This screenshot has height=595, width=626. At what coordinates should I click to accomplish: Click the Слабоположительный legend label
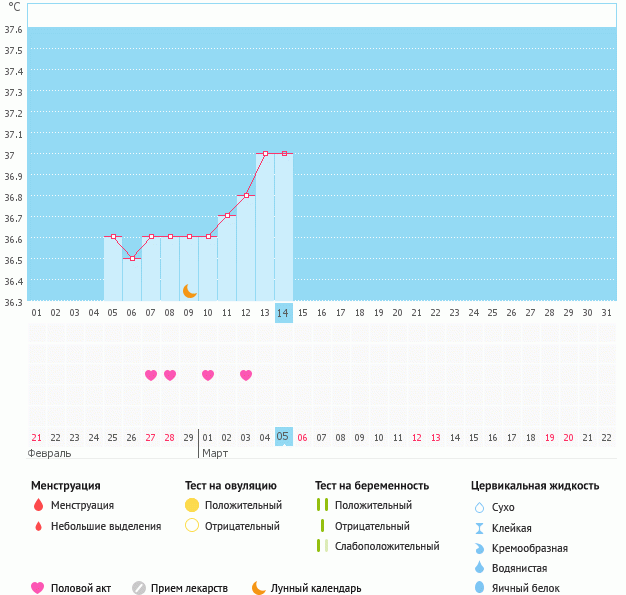click(x=387, y=546)
